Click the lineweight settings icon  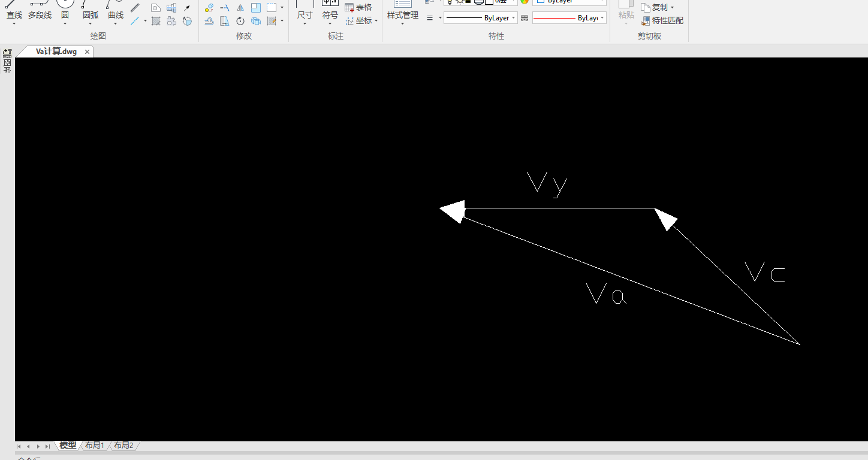[x=430, y=18]
